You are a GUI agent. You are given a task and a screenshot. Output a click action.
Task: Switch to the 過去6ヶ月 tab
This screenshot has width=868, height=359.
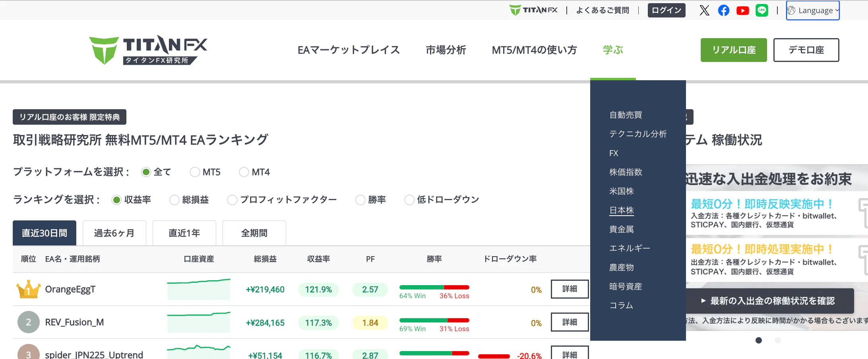point(114,233)
